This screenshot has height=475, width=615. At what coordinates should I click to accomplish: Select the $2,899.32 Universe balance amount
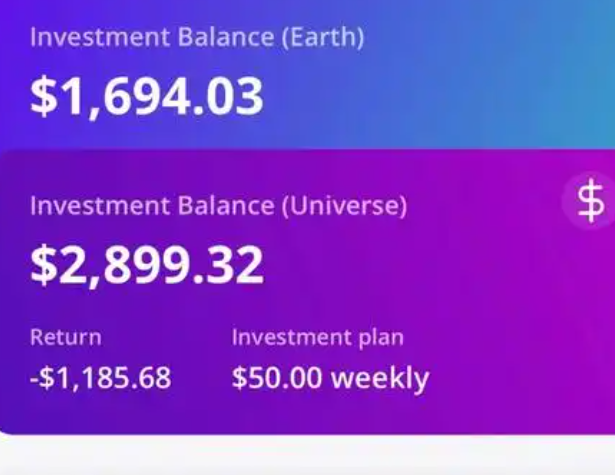(x=147, y=265)
